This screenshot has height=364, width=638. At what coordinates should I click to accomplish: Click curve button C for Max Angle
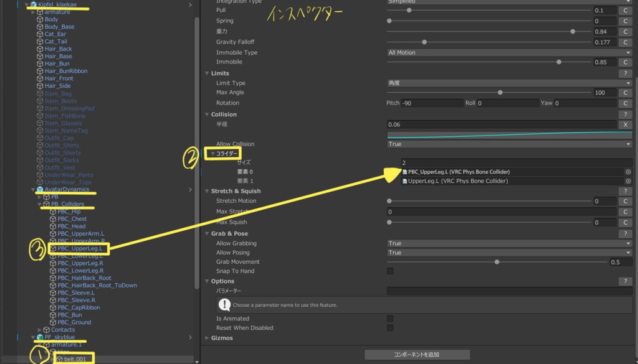625,93
